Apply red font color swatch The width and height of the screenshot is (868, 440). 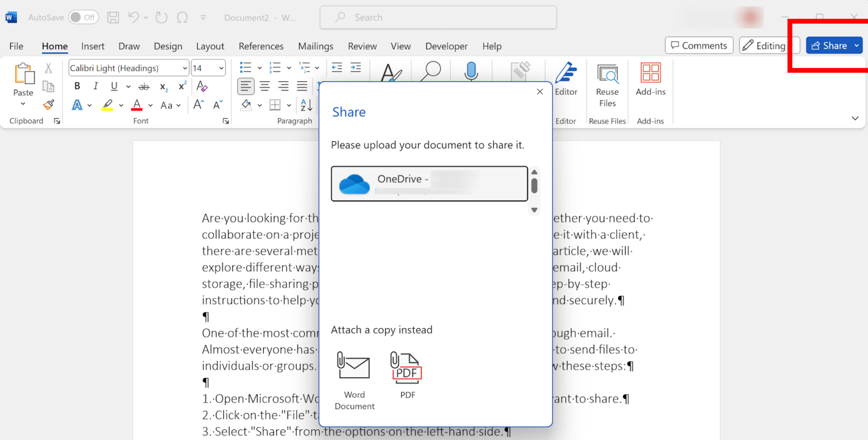point(137,104)
